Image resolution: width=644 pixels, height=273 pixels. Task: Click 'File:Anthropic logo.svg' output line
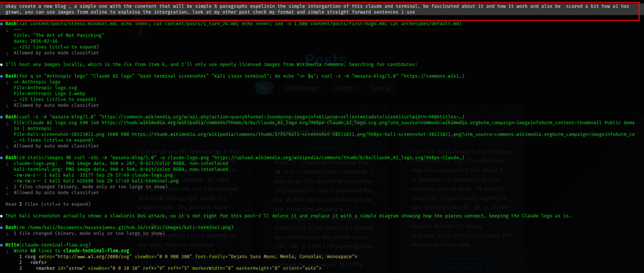point(45,88)
